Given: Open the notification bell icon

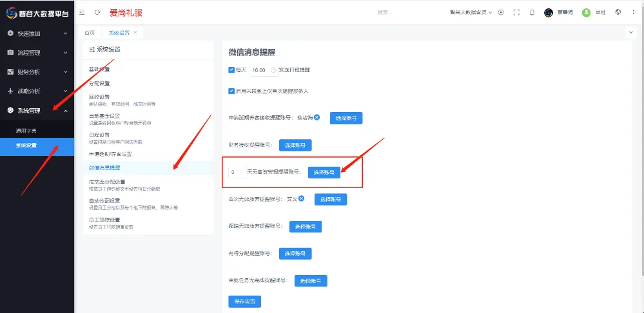Looking at the screenshot, I should (x=532, y=12).
